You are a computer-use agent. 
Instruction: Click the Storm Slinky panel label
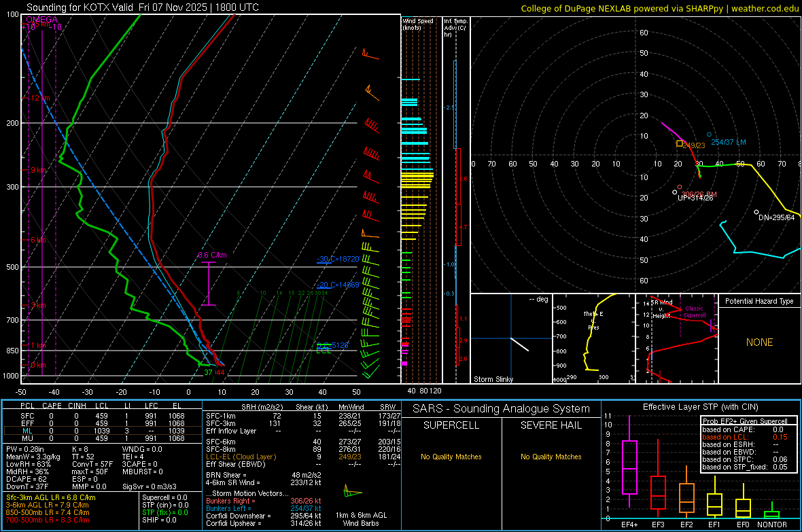tap(493, 379)
